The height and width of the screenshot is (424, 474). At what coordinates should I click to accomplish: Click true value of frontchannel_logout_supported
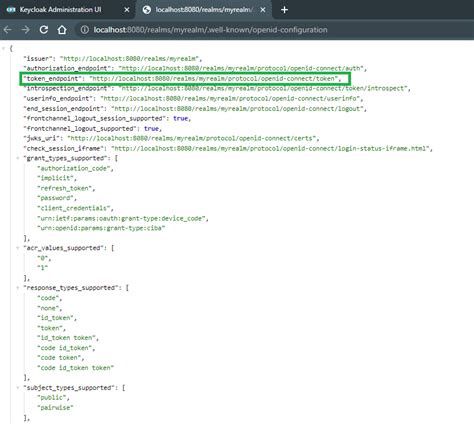[x=151, y=129]
